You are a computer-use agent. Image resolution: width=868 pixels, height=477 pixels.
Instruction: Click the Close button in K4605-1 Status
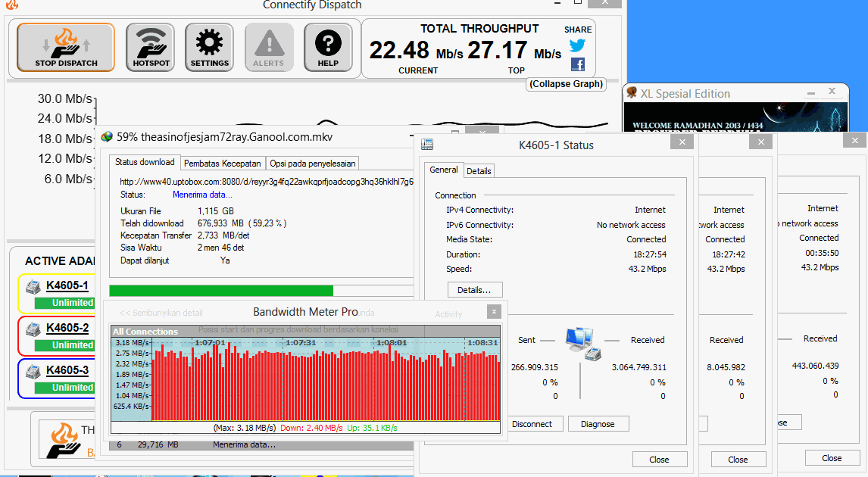[659, 460]
